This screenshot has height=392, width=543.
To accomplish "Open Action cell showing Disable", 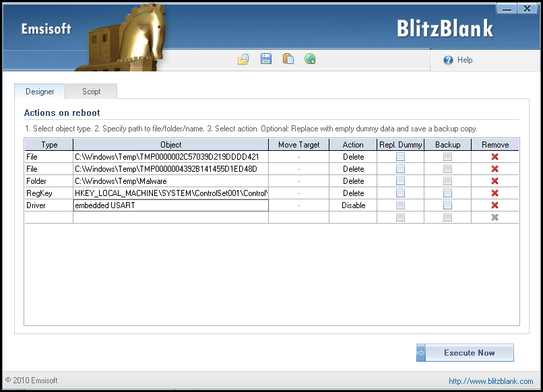I will click(353, 205).
